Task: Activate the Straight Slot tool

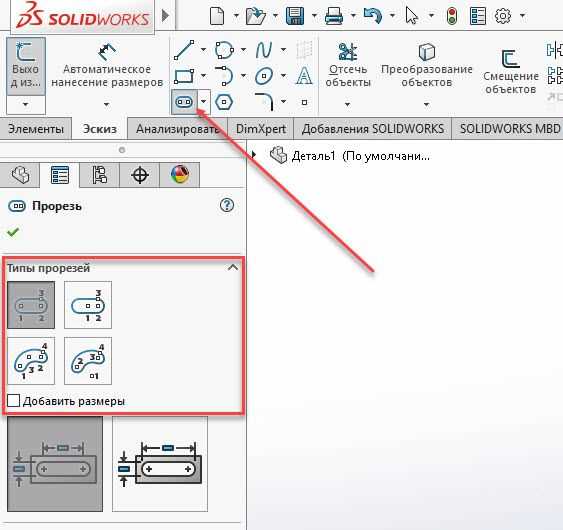Action: coord(184,102)
